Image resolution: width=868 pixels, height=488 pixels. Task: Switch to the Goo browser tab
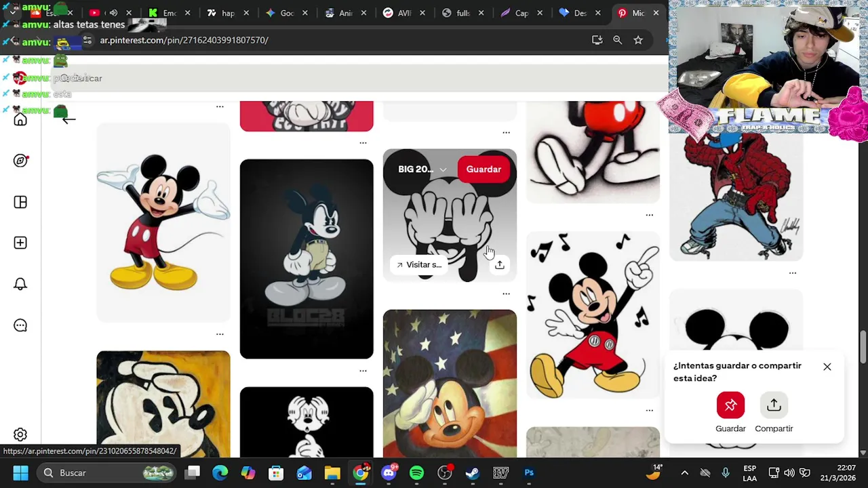pos(288,13)
